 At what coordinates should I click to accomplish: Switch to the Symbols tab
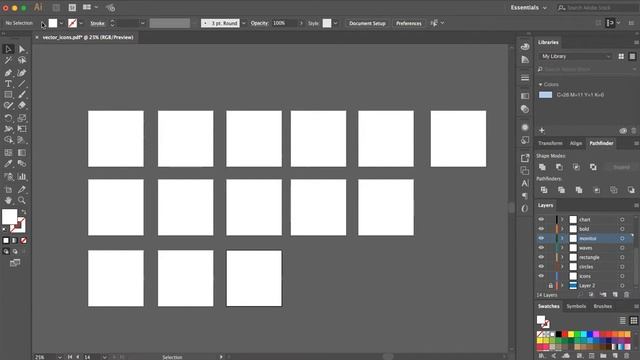coord(576,306)
